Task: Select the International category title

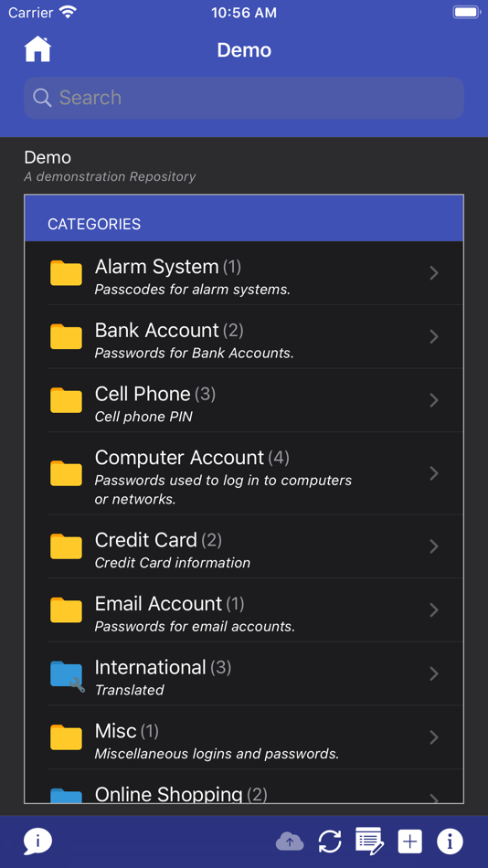Action: (x=150, y=668)
